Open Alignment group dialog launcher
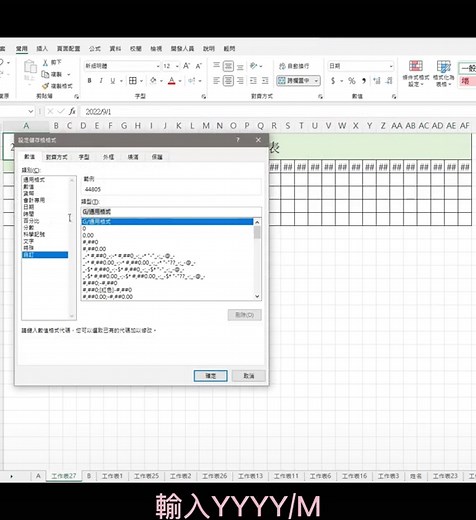This screenshot has height=520, width=476. coord(320,97)
